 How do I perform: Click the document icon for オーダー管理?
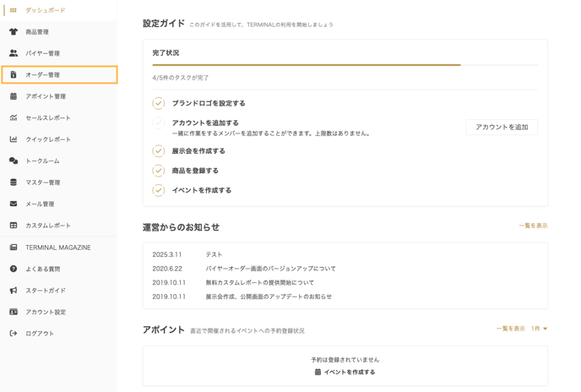[14, 74]
